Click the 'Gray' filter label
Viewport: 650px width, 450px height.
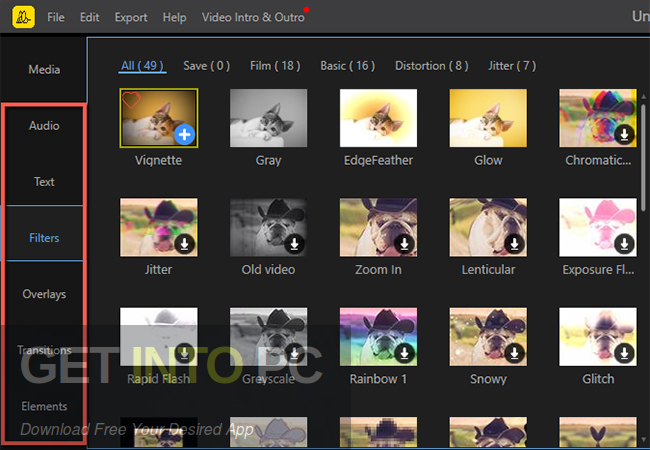pos(269,160)
